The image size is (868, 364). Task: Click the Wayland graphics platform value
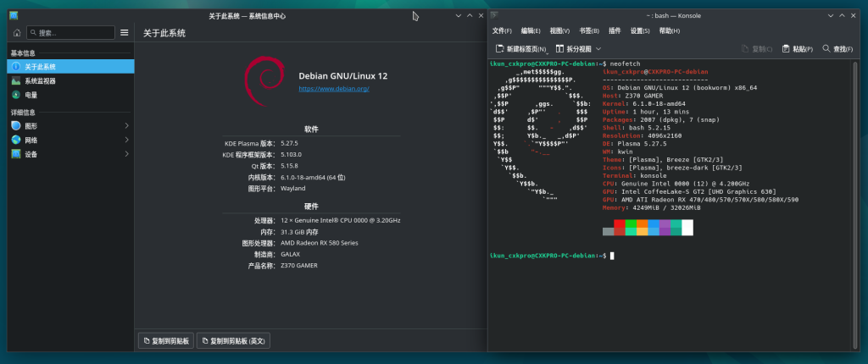[x=292, y=189]
